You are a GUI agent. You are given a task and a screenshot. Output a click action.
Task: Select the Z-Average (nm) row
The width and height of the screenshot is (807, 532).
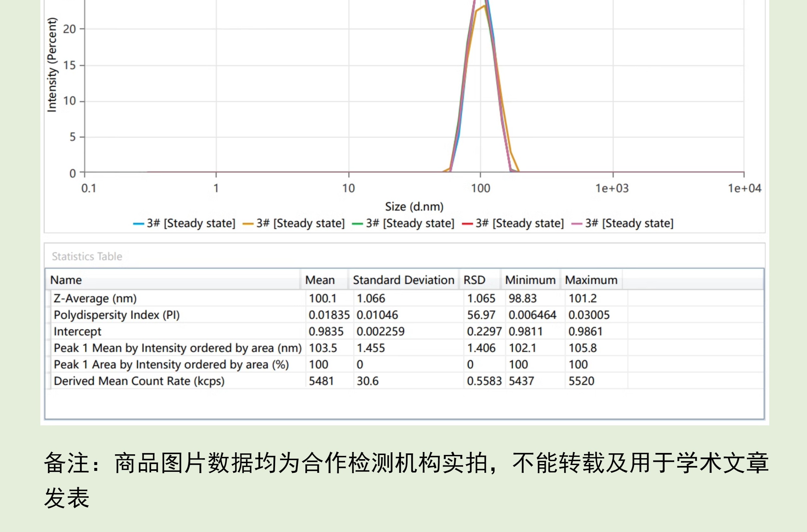coord(95,298)
